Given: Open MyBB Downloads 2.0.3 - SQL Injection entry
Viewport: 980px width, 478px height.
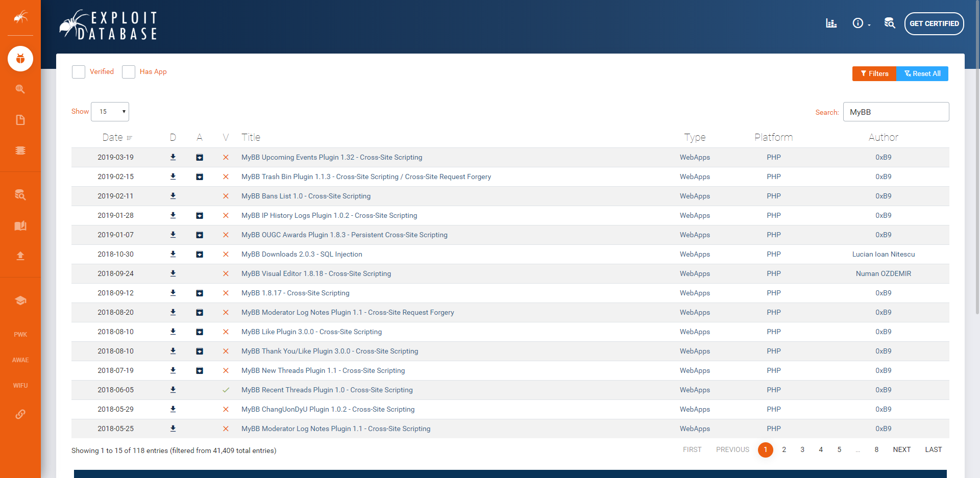Looking at the screenshot, I should (302, 254).
